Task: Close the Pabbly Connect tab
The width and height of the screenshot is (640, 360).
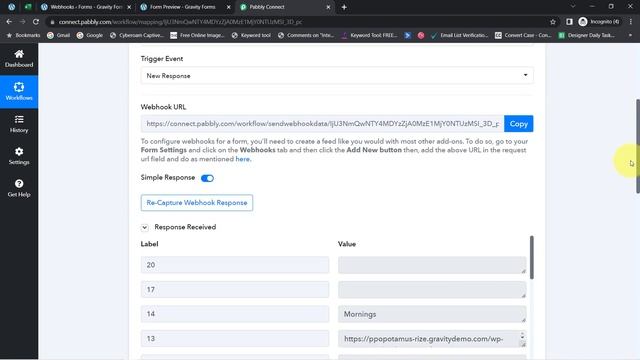Action: click(x=328, y=7)
